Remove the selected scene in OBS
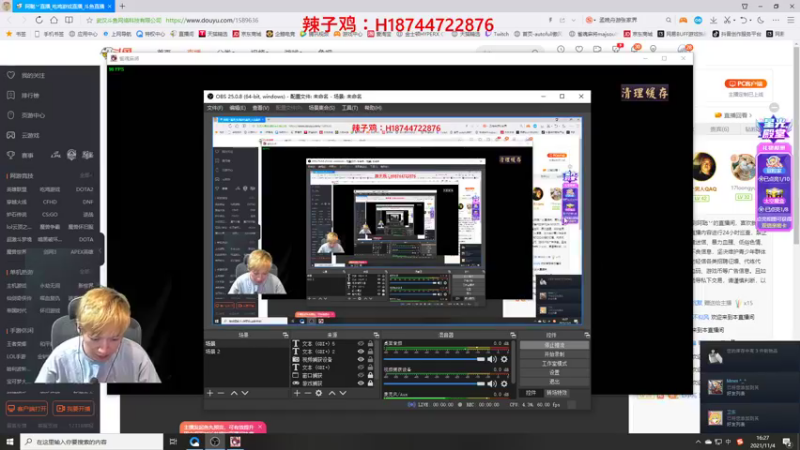 tap(221, 393)
